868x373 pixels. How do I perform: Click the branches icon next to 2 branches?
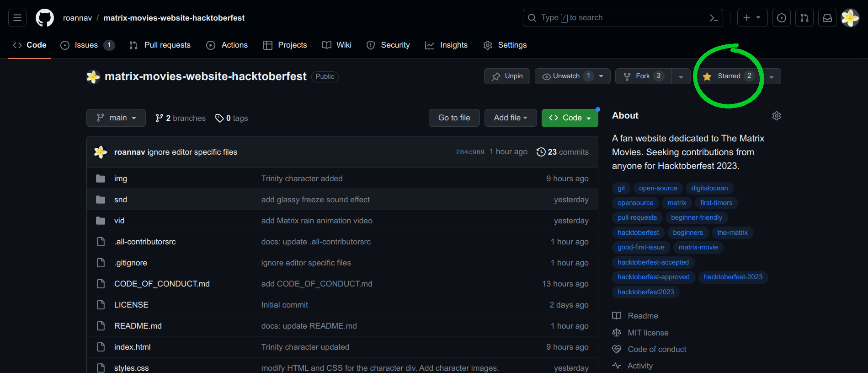(x=159, y=118)
